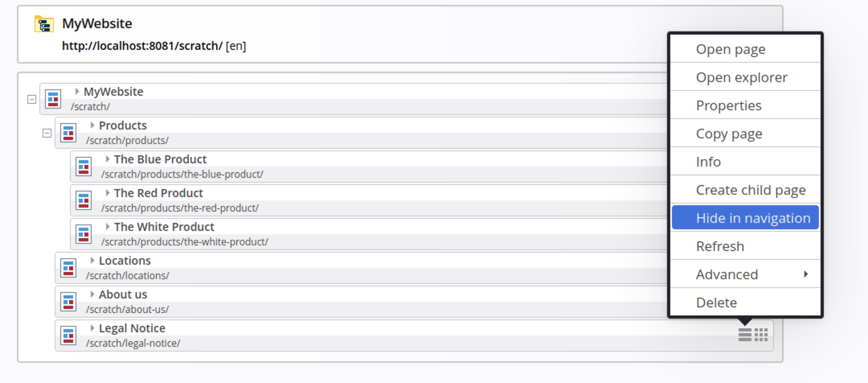Click the localhost scratch site URL

142,46
